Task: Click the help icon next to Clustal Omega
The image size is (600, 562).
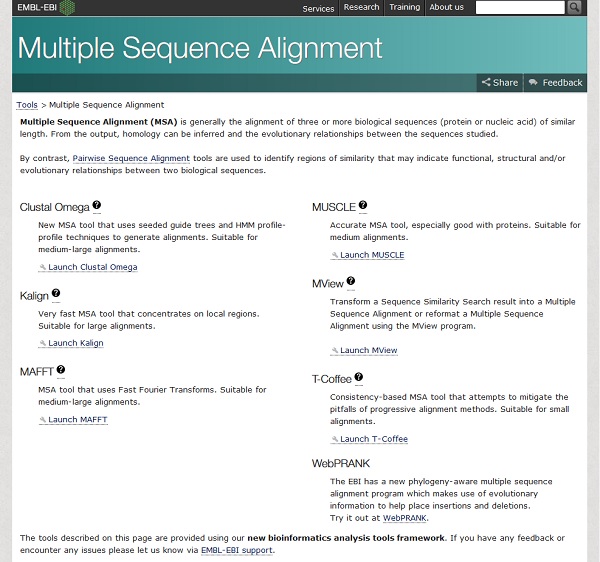Action: (97, 206)
